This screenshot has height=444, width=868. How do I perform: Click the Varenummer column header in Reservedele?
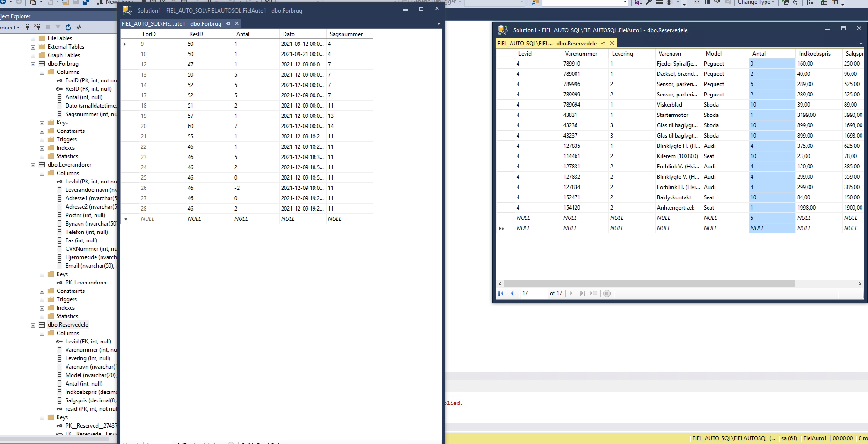click(585, 54)
